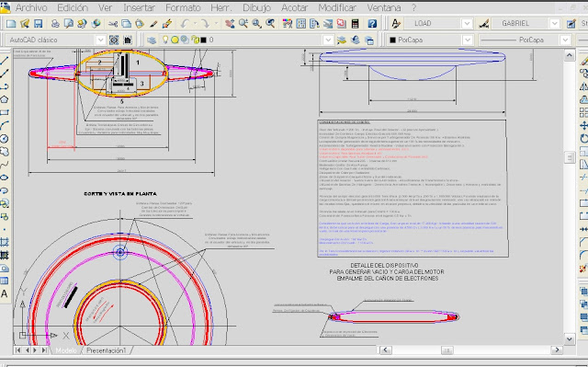Click the Undo arrow icon
Image resolution: width=588 pixels, height=367 pixels.
185,24
